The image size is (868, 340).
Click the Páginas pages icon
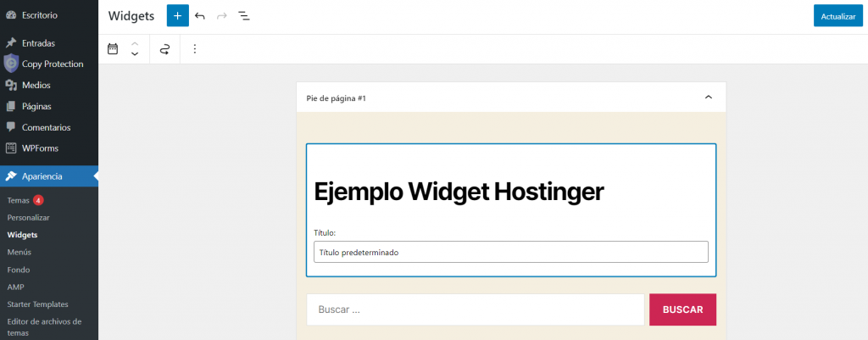[11, 106]
